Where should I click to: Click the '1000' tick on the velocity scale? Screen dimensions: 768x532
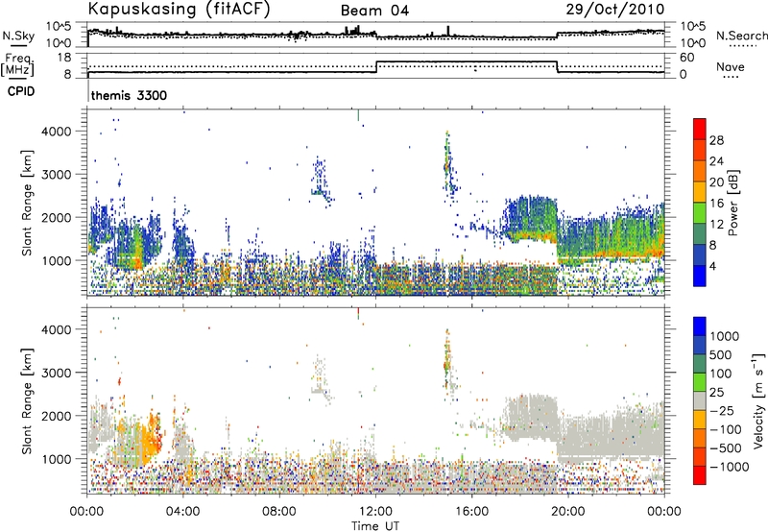pos(724,336)
